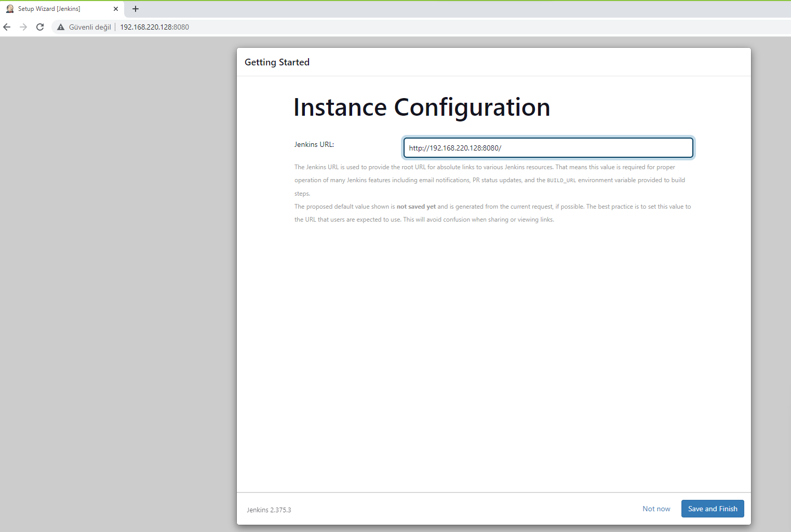Select the Setup Wizard [Jenkins] tab

pyautogui.click(x=62, y=9)
